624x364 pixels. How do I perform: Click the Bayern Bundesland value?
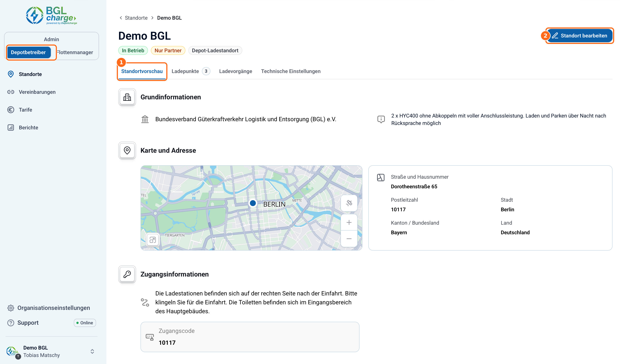(399, 233)
